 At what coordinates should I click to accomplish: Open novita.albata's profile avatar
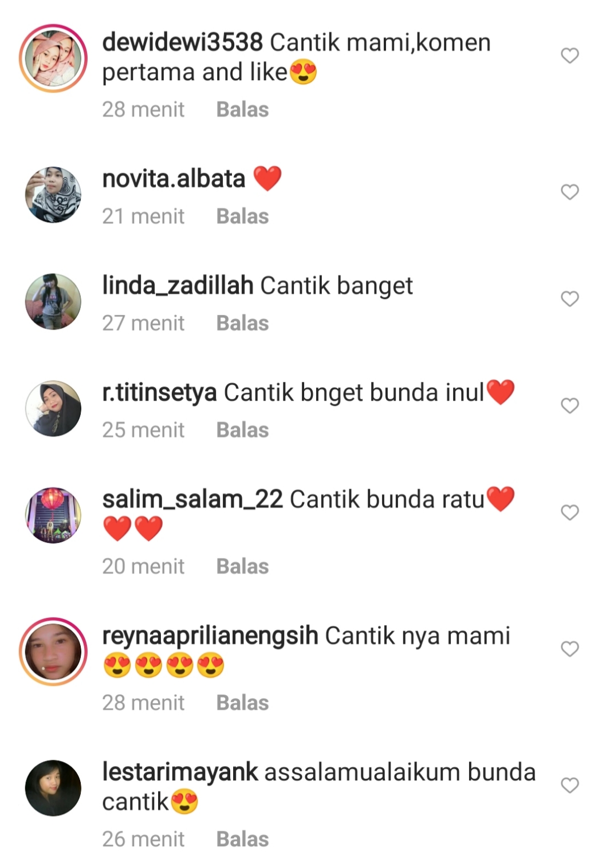[x=53, y=195]
